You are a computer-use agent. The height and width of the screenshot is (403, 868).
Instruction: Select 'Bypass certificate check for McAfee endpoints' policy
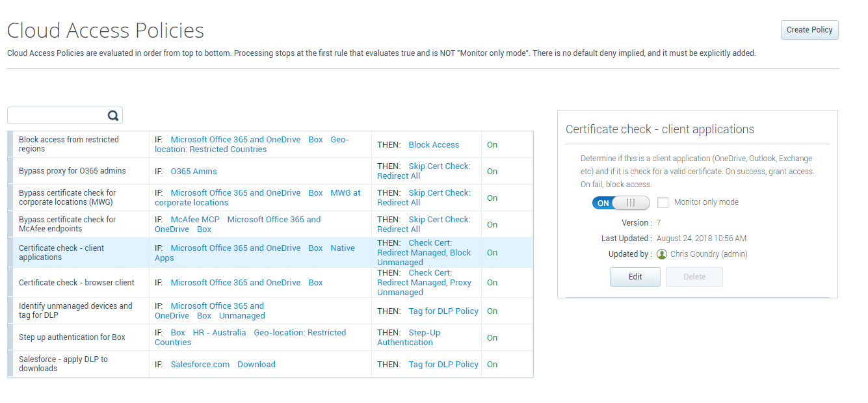[x=270, y=224]
